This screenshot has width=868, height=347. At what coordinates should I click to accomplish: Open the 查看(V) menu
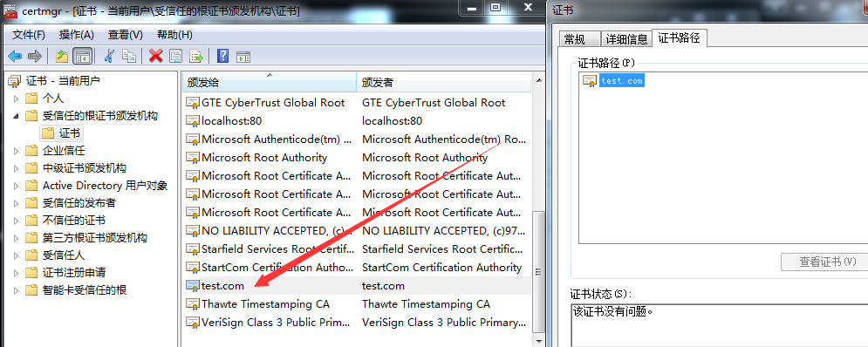[x=125, y=35]
